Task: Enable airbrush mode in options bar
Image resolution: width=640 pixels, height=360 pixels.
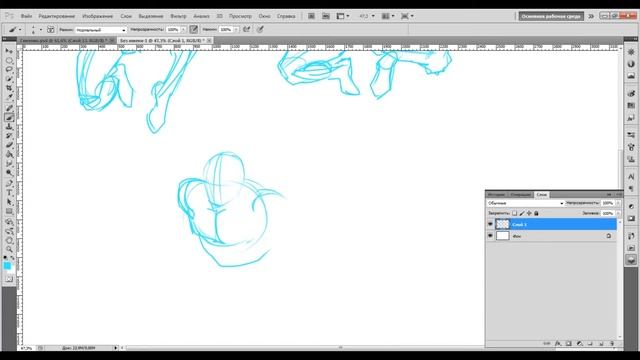Action: pyautogui.click(x=247, y=29)
